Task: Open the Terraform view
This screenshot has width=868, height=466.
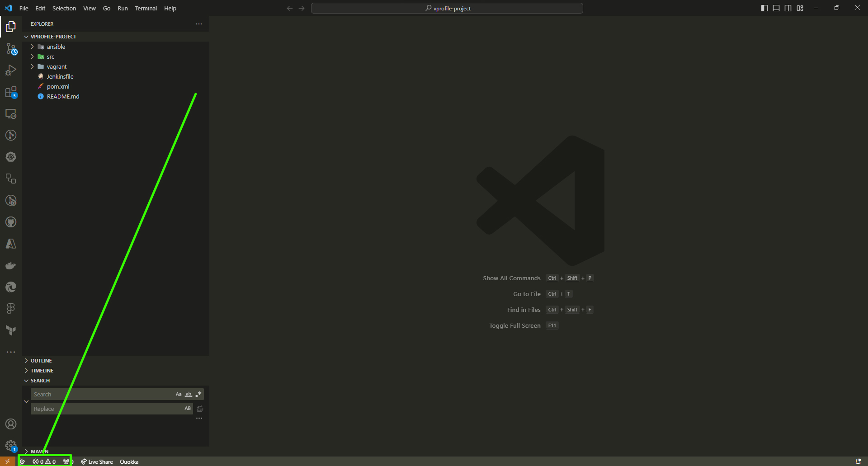Action: (11, 330)
